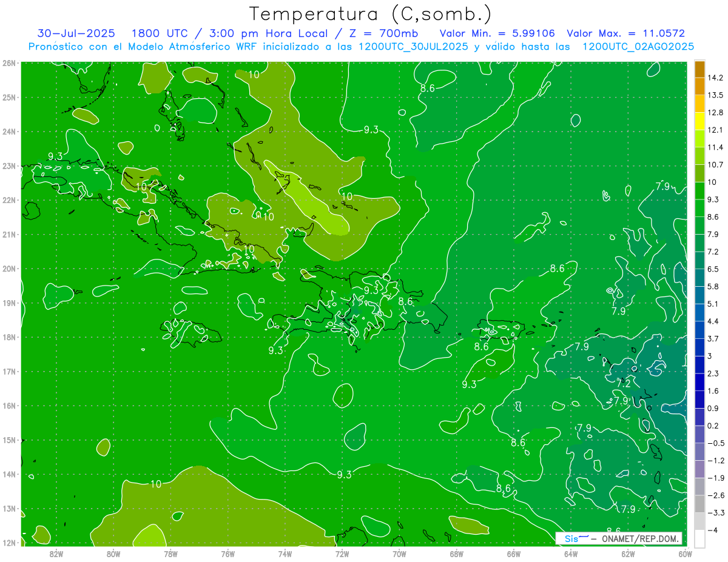
Task: Click the 11.4 color bar label
Action: [715, 147]
